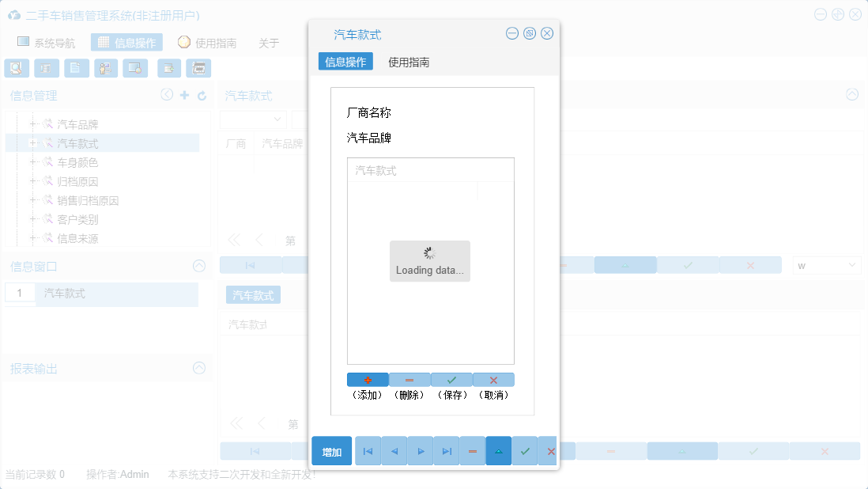Click the Loading data progress indicator
The image size is (868, 489).
click(x=429, y=261)
